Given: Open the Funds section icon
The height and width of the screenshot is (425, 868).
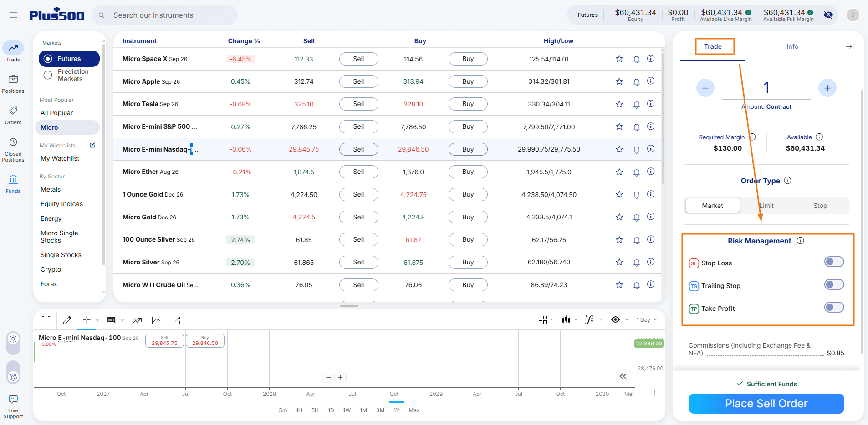Looking at the screenshot, I should point(13,179).
